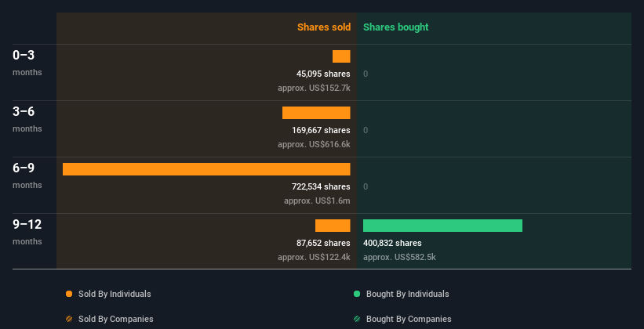The width and height of the screenshot is (644, 329).
Task: Select the 3–6 months sold bar
Action: [x=316, y=113]
